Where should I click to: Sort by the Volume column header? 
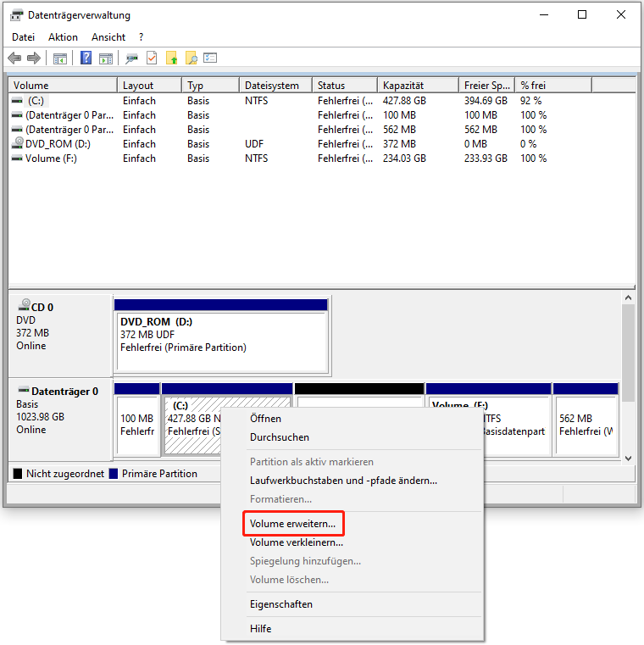pyautogui.click(x=63, y=85)
